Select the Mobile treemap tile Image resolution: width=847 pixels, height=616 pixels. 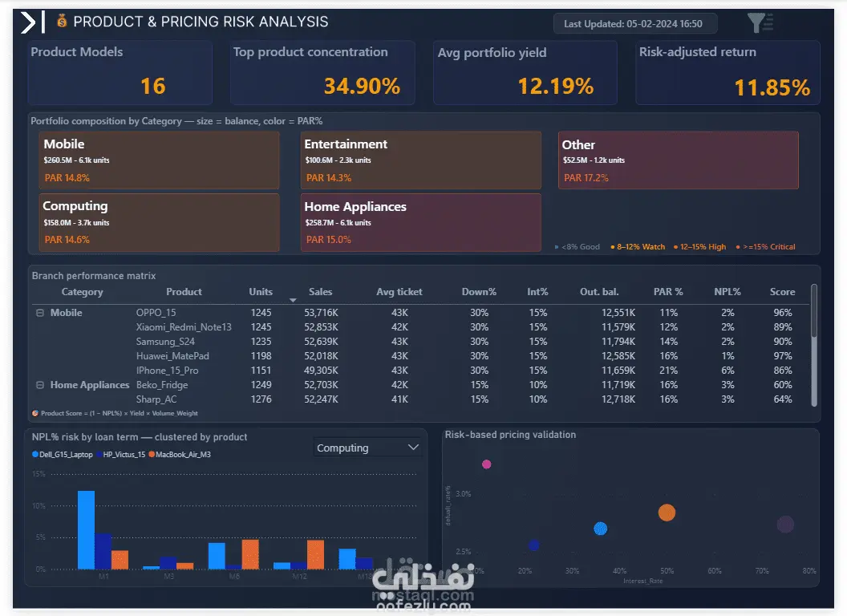click(x=160, y=160)
